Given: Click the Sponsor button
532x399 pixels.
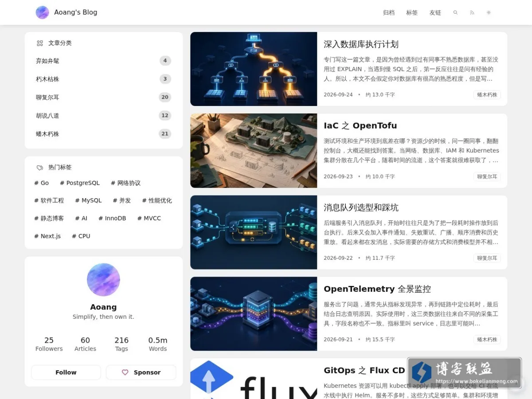Looking at the screenshot, I should click(141, 372).
